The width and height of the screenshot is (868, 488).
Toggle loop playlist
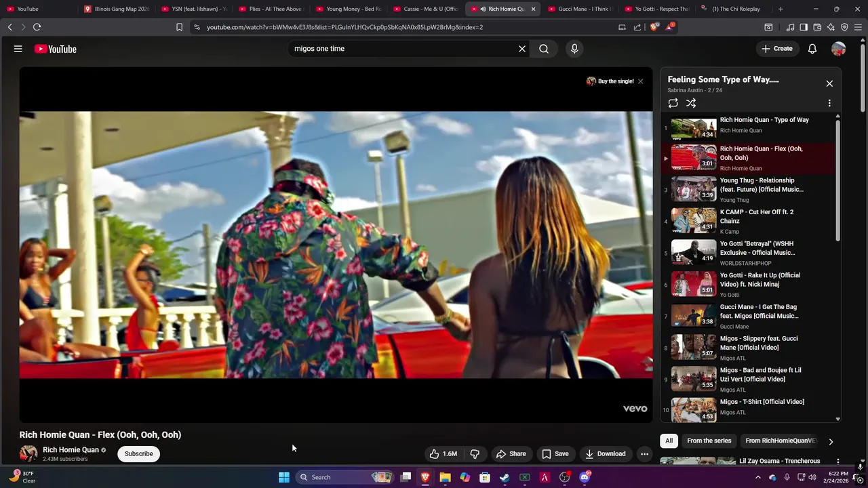point(673,103)
